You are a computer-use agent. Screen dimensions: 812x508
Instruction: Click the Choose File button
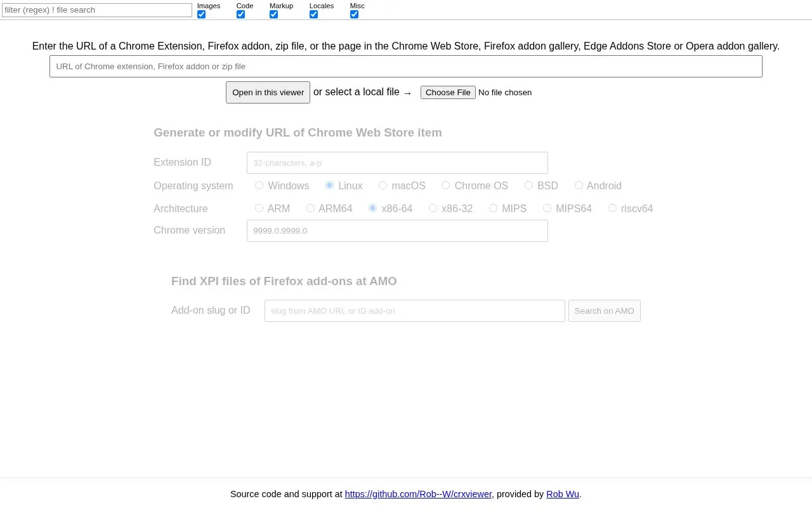(x=448, y=93)
